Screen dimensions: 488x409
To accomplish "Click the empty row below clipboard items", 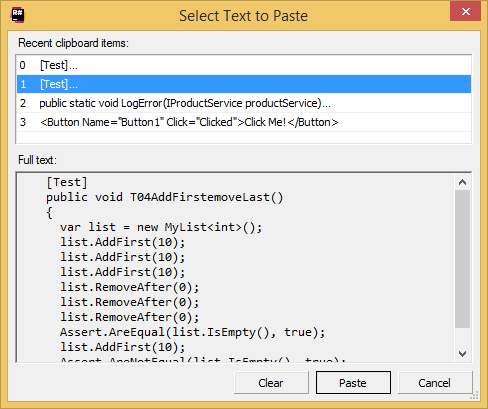I will pos(244,138).
